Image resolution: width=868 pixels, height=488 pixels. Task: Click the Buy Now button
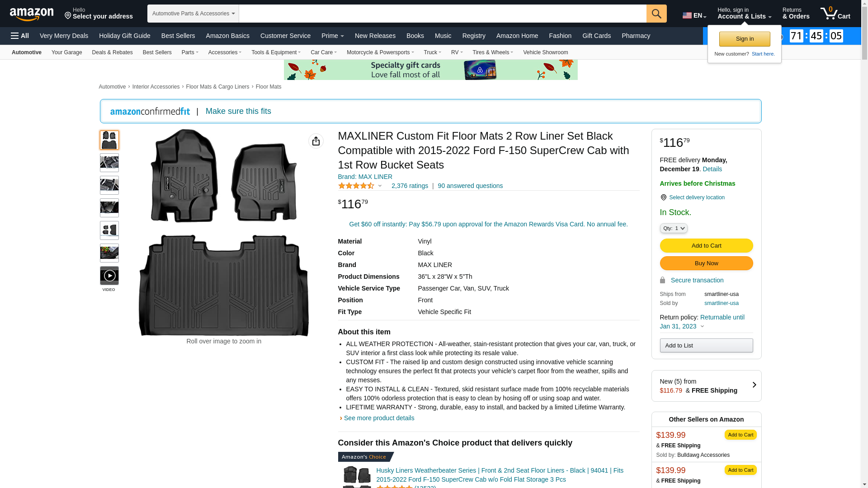706,263
